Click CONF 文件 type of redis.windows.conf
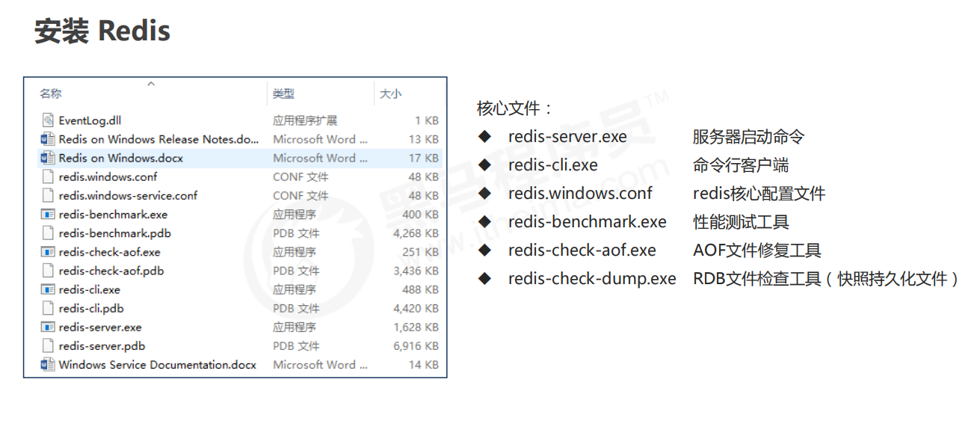This screenshot has height=421, width=980. point(301,176)
